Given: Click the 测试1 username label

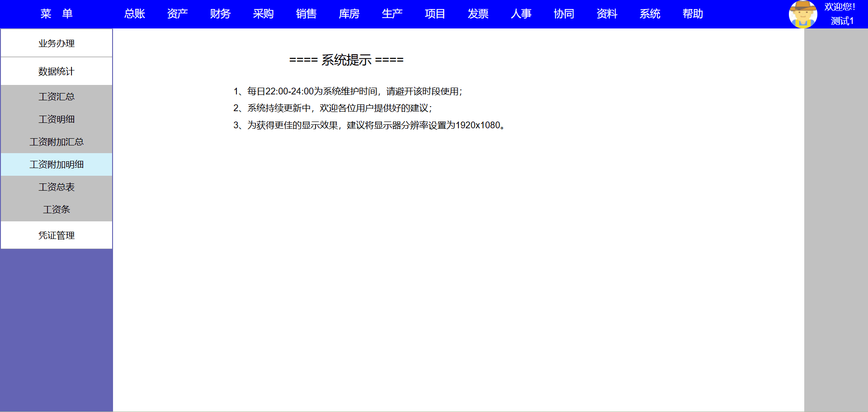Looking at the screenshot, I should tap(842, 21).
